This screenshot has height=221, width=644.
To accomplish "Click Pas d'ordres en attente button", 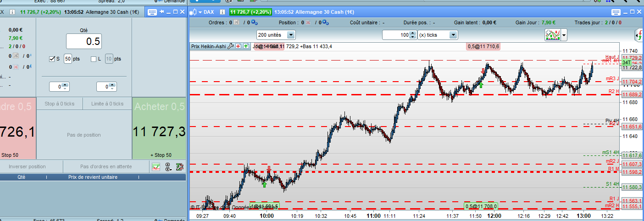I will [106, 167].
